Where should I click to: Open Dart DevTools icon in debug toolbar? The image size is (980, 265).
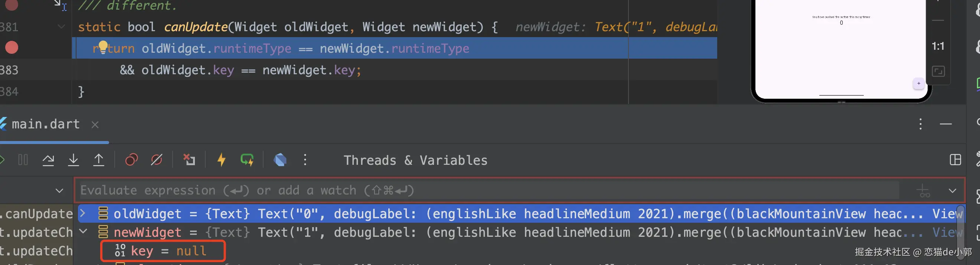(280, 160)
